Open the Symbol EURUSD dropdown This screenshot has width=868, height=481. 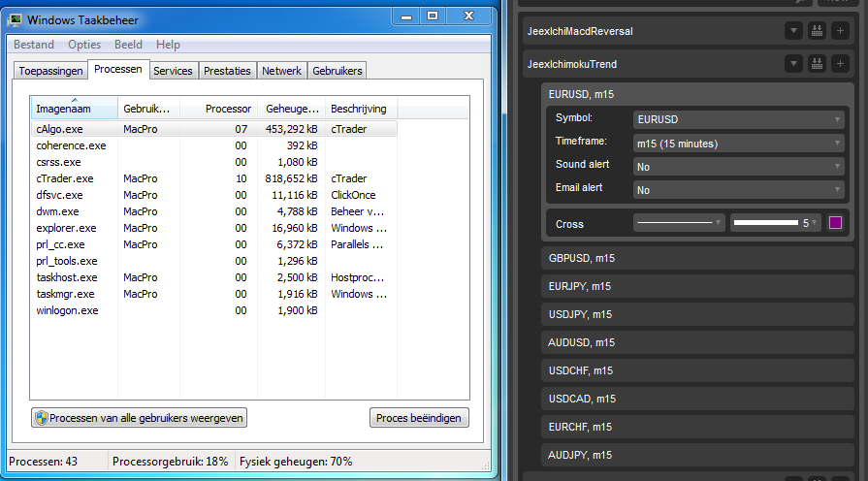click(738, 119)
